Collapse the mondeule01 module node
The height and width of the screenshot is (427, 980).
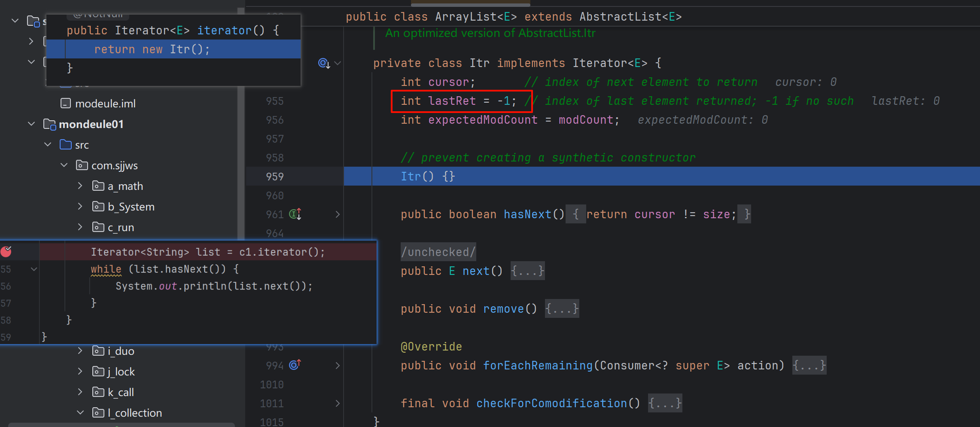coord(31,124)
